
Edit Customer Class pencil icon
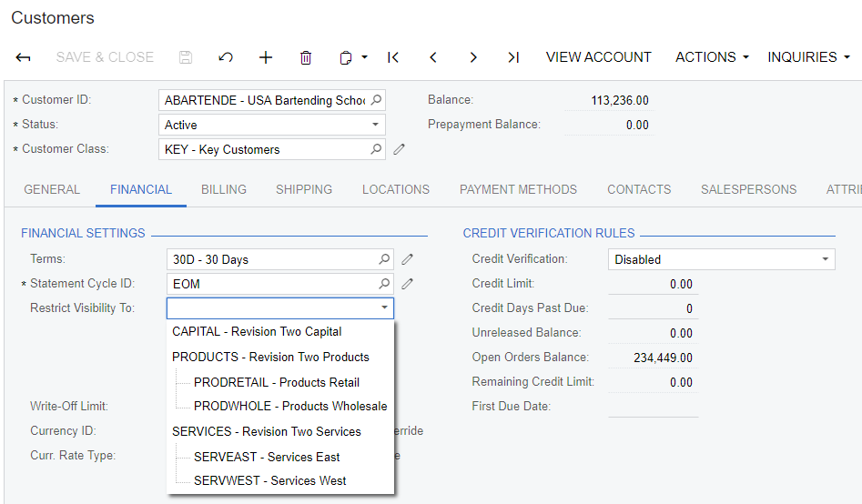399,149
